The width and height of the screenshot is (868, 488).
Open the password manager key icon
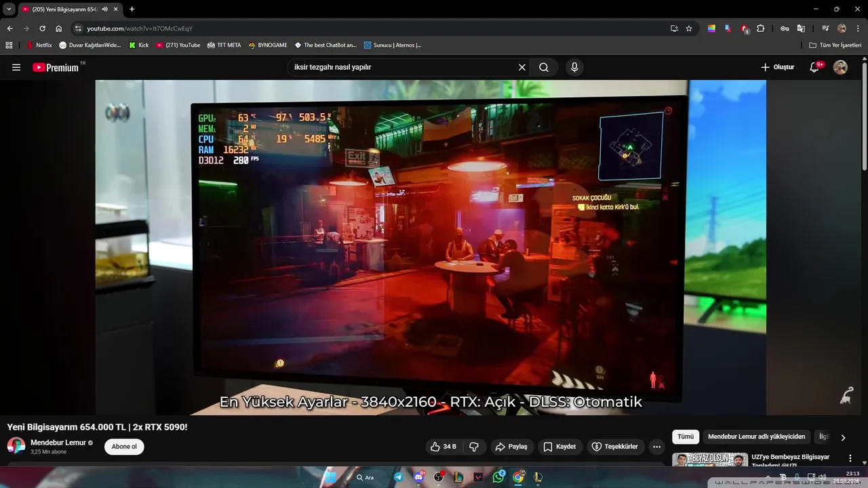[785, 28]
